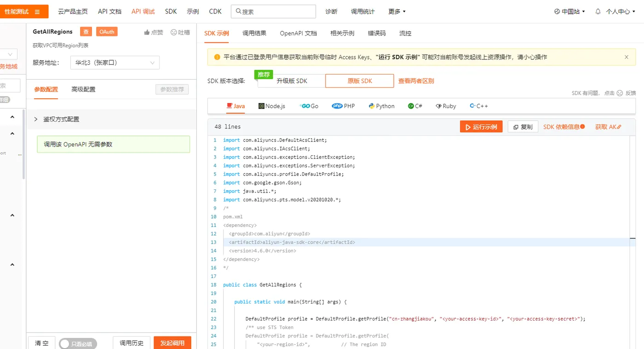
Task: Switch to the 调用结果 tab
Action: pos(254,33)
